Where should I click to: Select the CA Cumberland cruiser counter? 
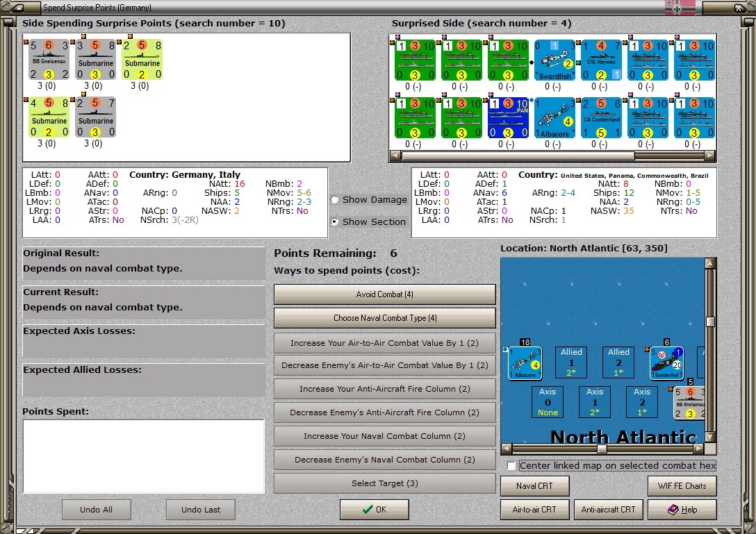(601, 117)
